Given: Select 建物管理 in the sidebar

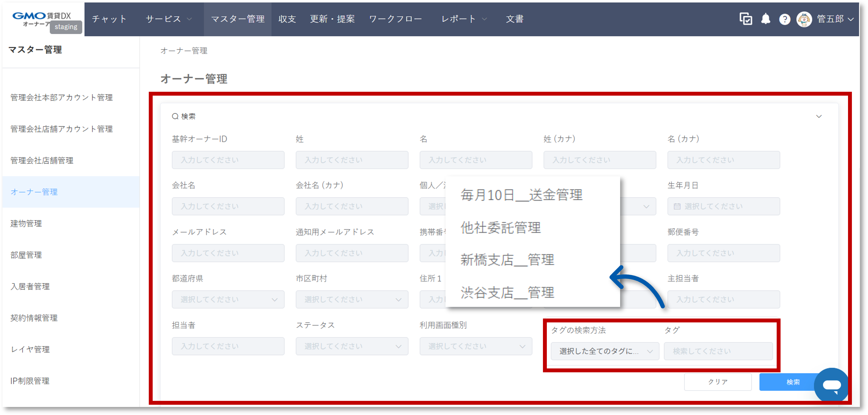Looking at the screenshot, I should [26, 223].
